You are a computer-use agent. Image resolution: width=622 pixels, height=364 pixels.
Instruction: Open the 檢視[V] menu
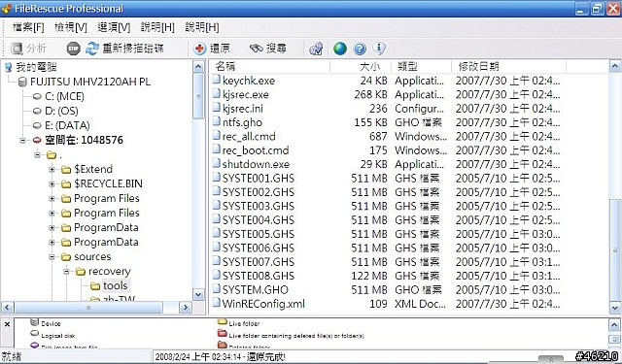point(71,27)
